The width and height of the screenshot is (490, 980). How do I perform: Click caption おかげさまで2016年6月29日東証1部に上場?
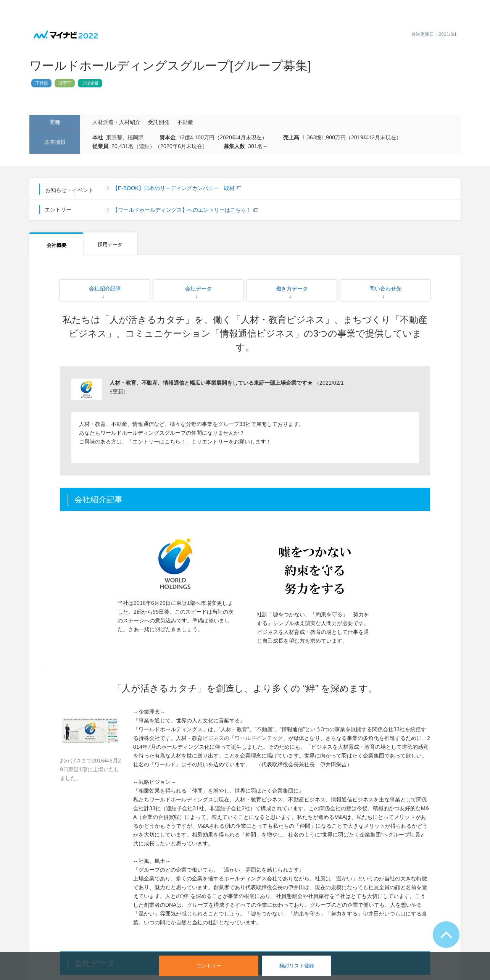pyautogui.click(x=90, y=770)
